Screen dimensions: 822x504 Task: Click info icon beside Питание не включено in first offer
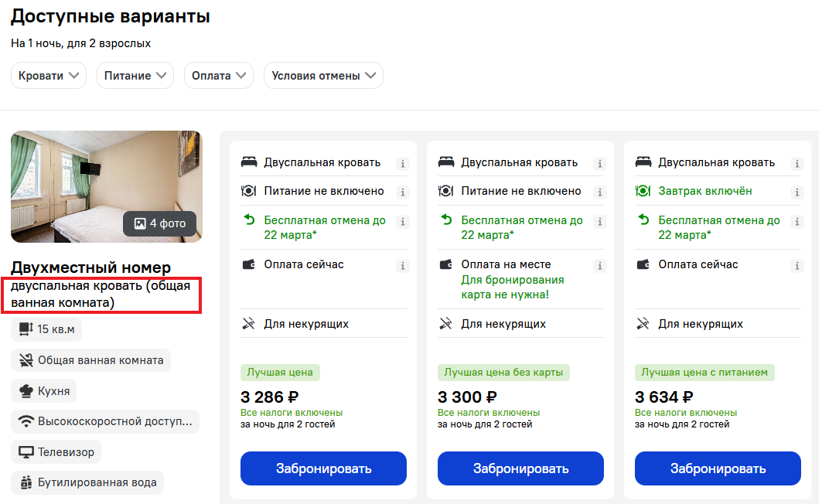pos(403,192)
